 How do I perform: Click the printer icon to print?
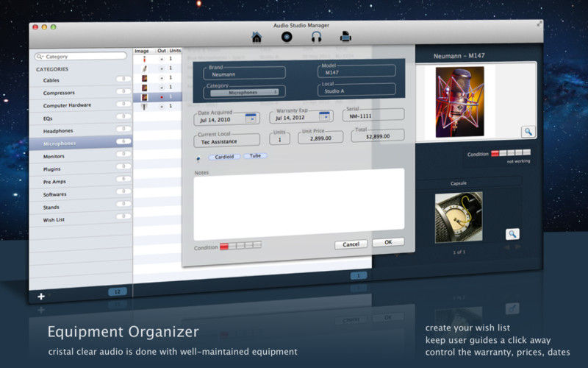point(345,38)
